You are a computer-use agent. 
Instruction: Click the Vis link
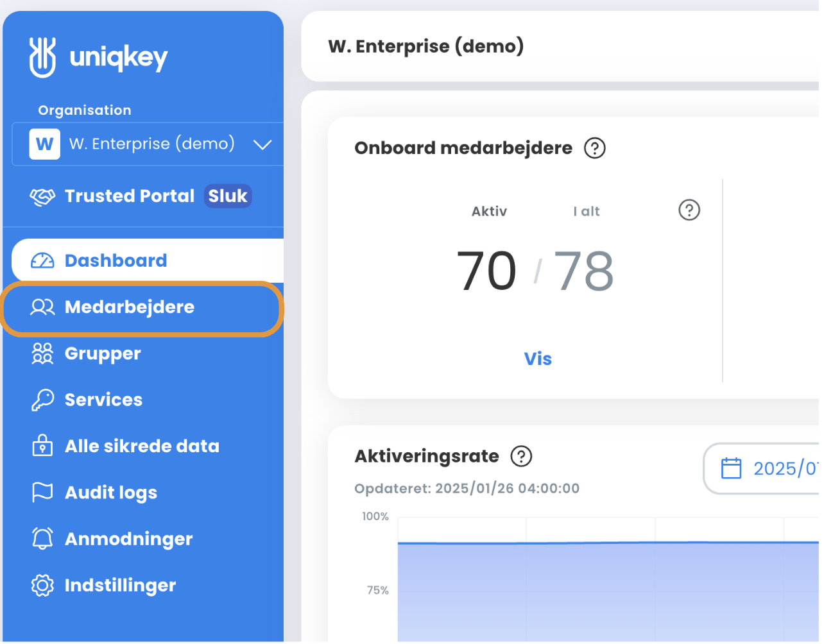pyautogui.click(x=538, y=359)
